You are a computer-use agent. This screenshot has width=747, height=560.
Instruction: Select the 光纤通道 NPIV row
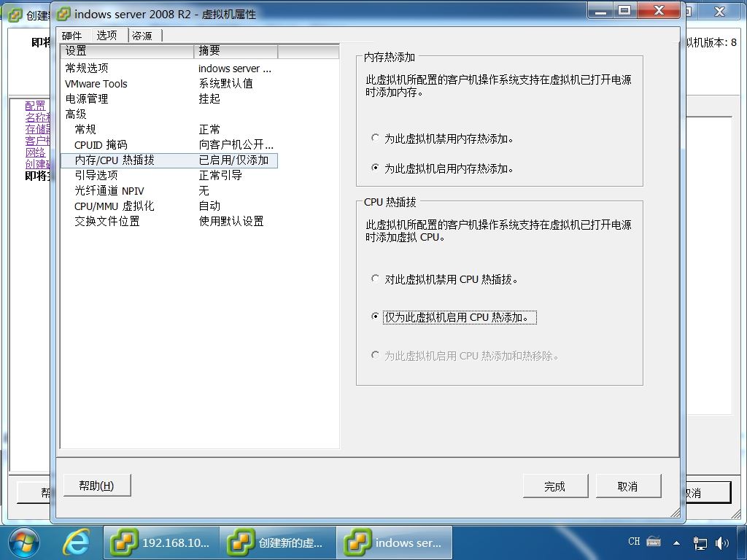[x=169, y=191]
